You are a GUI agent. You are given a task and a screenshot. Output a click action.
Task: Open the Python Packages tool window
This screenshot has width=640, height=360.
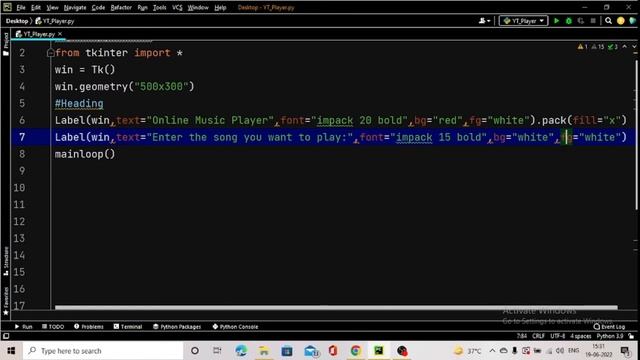[177, 327]
